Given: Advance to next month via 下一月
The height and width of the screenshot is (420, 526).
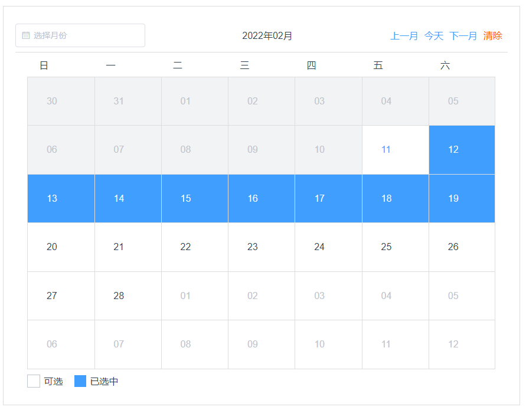Looking at the screenshot, I should pos(463,36).
